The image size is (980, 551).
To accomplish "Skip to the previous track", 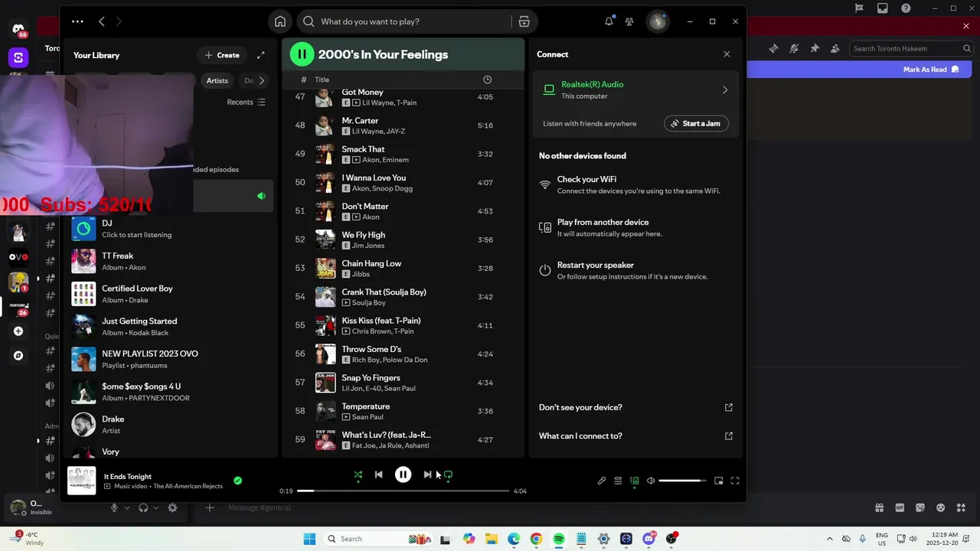I will pyautogui.click(x=378, y=474).
